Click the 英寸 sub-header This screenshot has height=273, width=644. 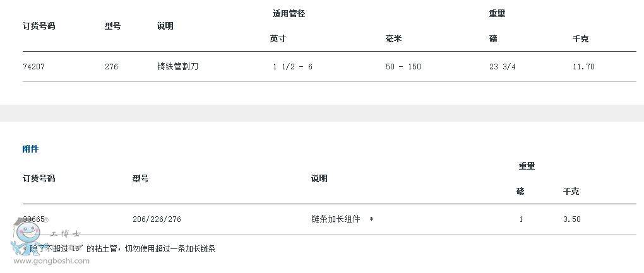278,38
